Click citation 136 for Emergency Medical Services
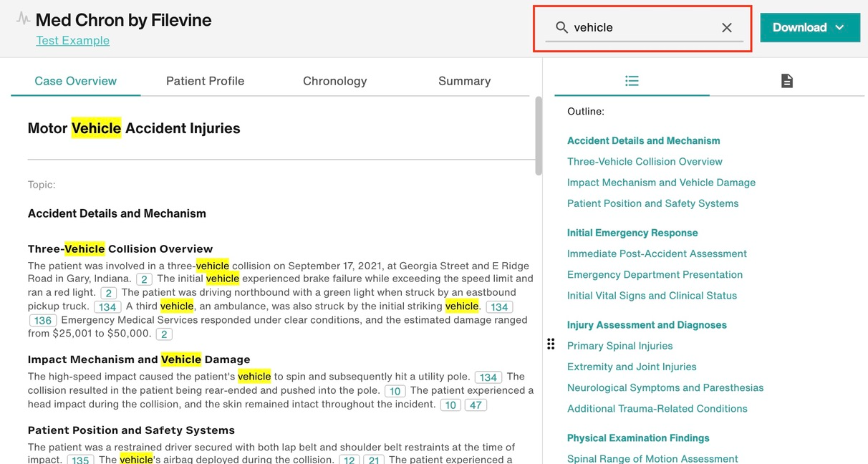868x464 pixels. coord(43,320)
